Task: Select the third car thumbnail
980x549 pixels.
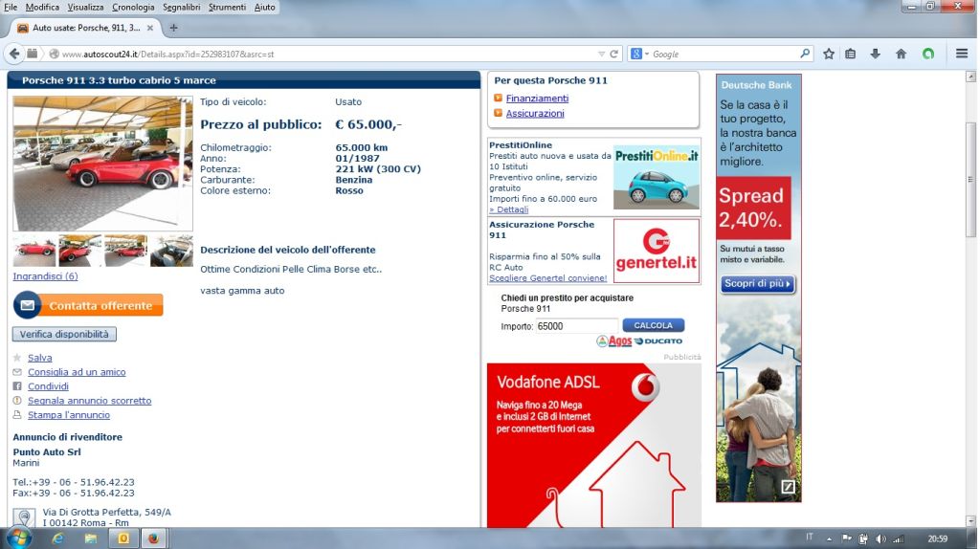Action: (x=125, y=251)
